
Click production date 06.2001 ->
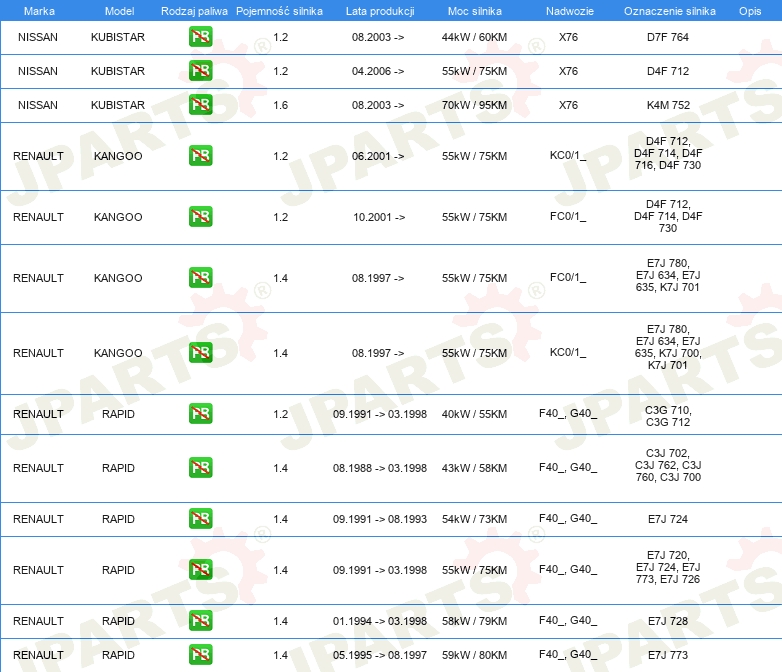378,156
